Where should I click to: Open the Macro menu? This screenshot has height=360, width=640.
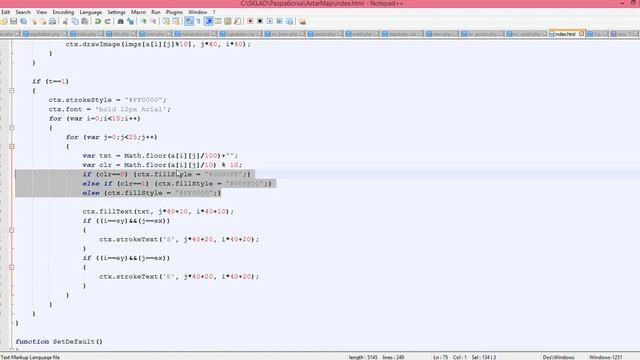click(x=138, y=12)
